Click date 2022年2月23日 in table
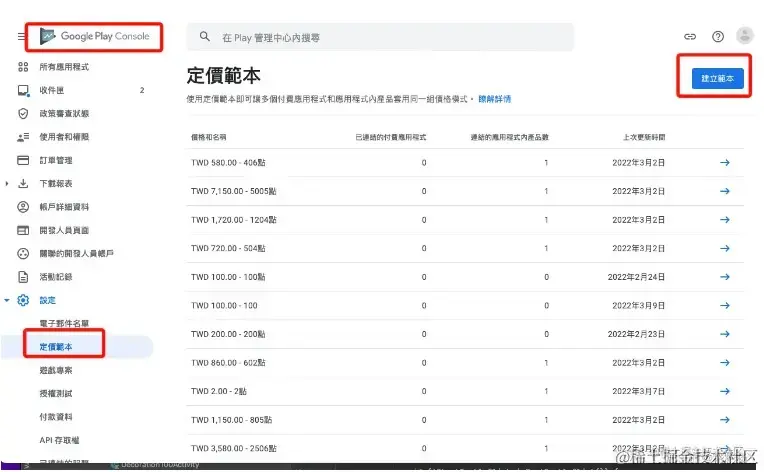The width and height of the screenshot is (764, 472). point(636,334)
